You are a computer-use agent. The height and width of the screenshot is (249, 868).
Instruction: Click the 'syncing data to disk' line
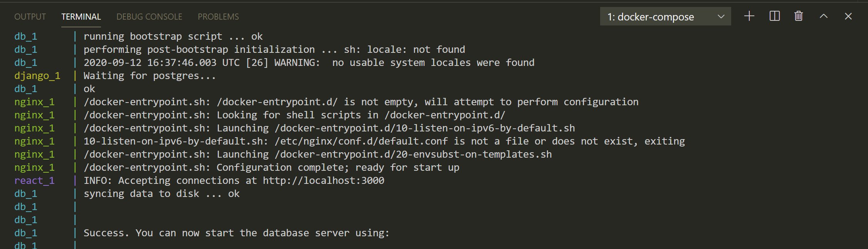click(x=161, y=194)
